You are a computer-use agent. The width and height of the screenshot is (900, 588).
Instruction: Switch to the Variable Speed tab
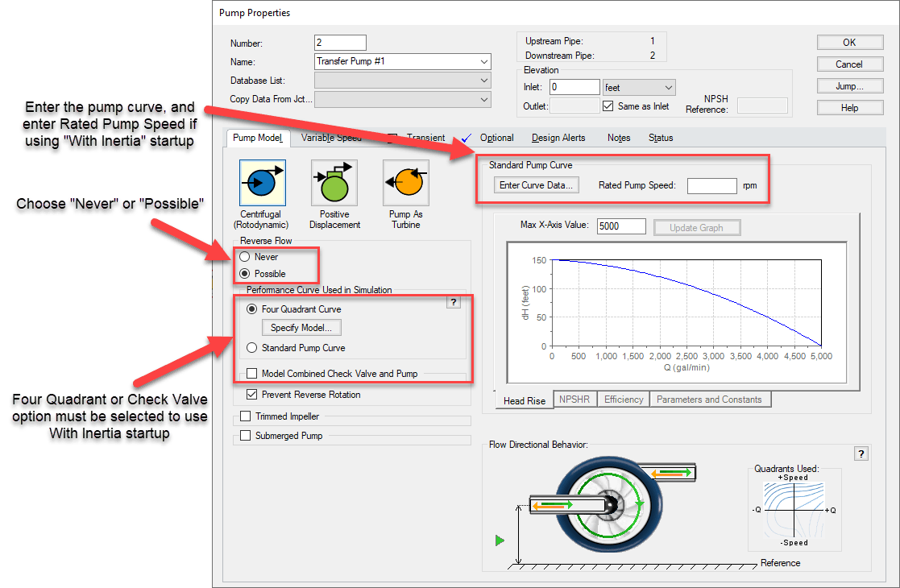pyautogui.click(x=330, y=138)
